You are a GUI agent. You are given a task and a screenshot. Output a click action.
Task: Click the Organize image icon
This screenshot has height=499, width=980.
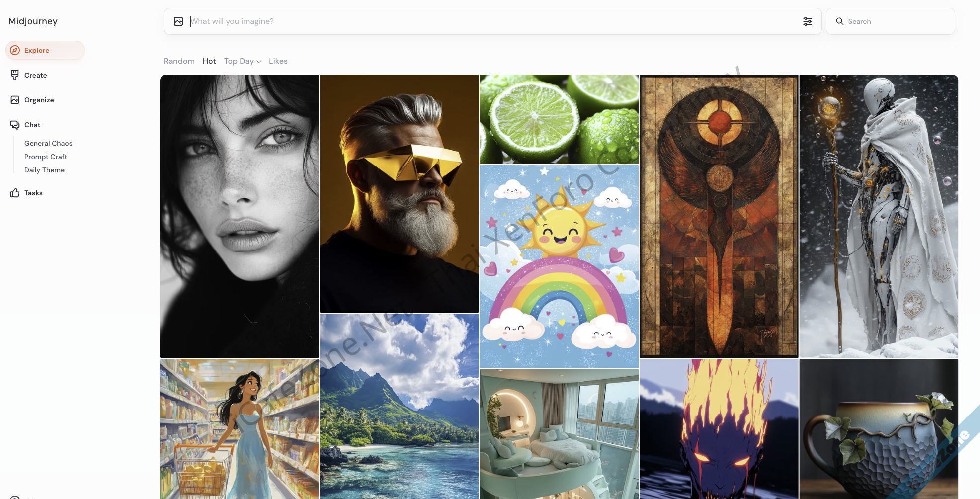coord(15,100)
